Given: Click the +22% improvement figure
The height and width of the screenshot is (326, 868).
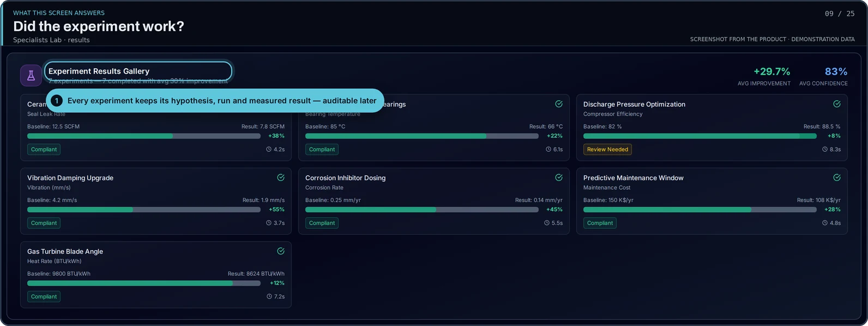Looking at the screenshot, I should click(x=554, y=136).
